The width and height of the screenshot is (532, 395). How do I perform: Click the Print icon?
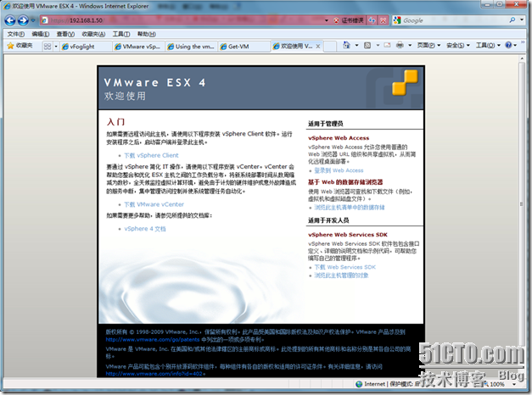400,45
